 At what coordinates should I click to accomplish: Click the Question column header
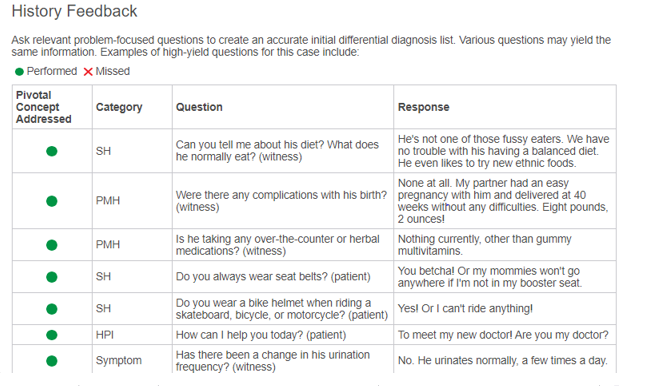point(199,107)
